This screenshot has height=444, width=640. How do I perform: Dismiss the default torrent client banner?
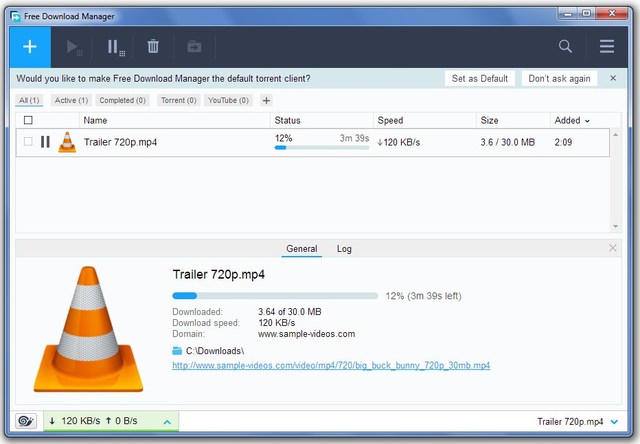pyautogui.click(x=613, y=78)
